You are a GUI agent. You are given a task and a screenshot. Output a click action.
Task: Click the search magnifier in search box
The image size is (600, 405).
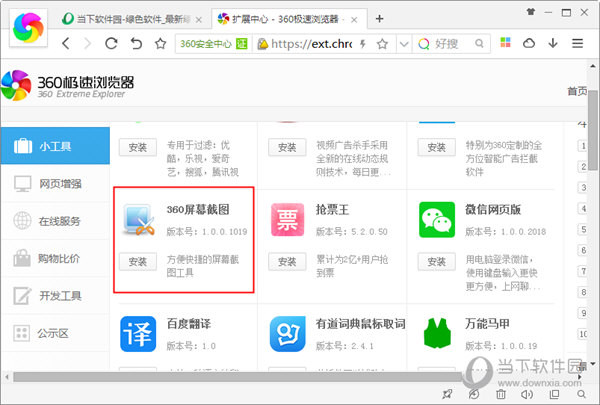[479, 44]
